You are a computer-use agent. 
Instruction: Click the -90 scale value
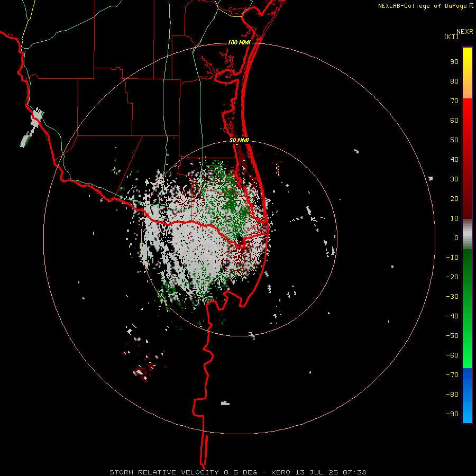[452, 414]
